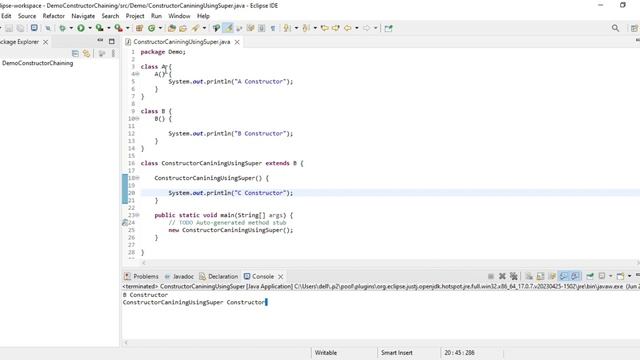Toggle Show Whitespace Characters button

pyautogui.click(x=273, y=28)
